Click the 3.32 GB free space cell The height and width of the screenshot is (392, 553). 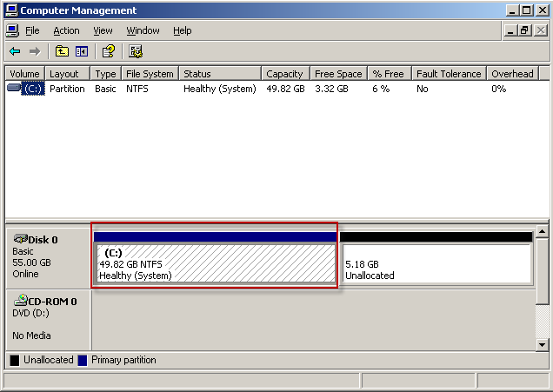(x=331, y=89)
